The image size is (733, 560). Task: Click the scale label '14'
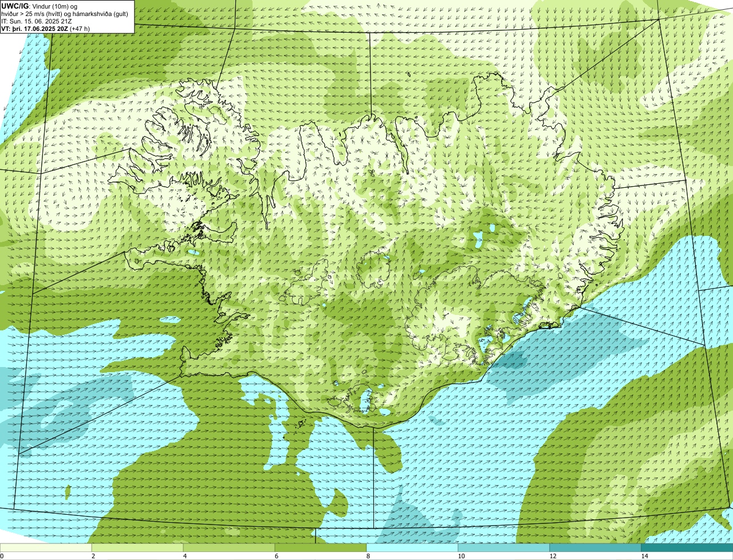(x=644, y=556)
